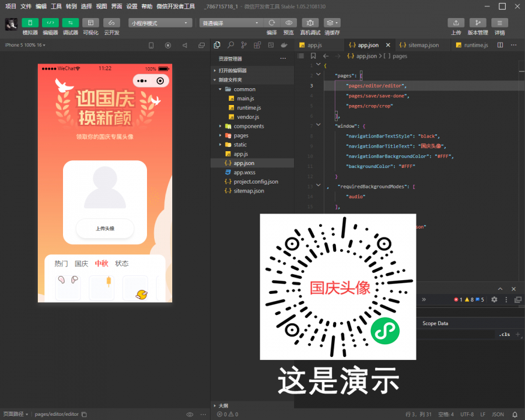
Task: Open DevTools settings with the gear icon
Action: coord(493,299)
